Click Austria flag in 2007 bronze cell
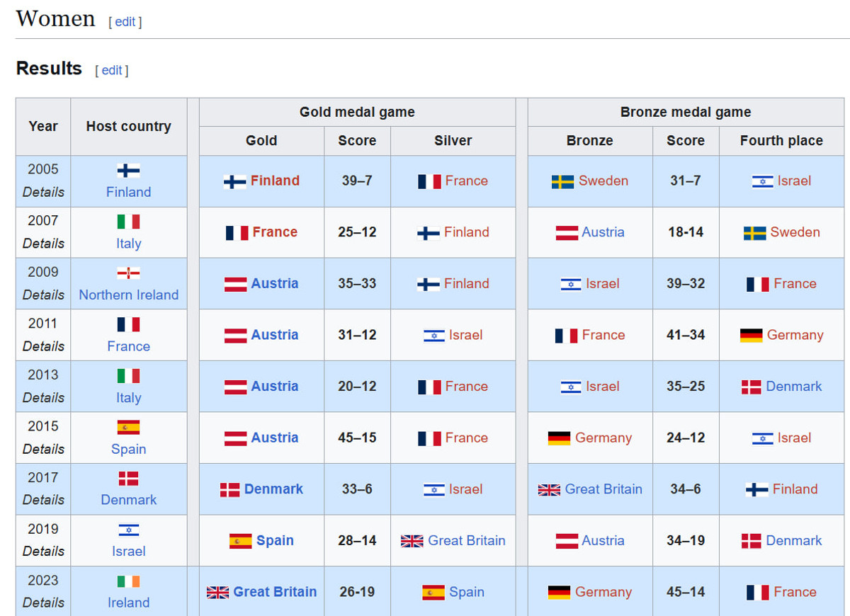The image size is (850, 616). pyautogui.click(x=567, y=233)
